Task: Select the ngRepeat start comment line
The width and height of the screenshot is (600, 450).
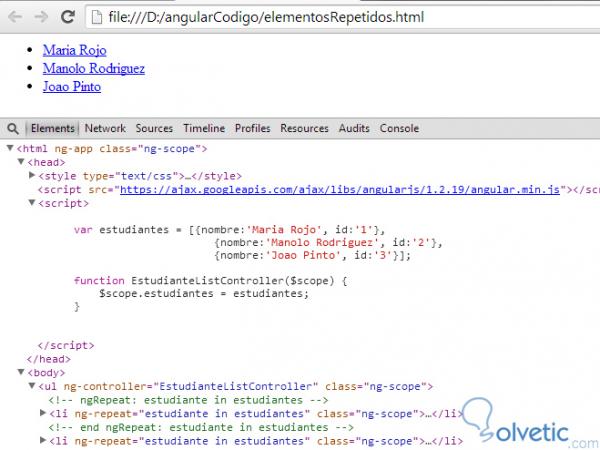Action: coord(188,401)
